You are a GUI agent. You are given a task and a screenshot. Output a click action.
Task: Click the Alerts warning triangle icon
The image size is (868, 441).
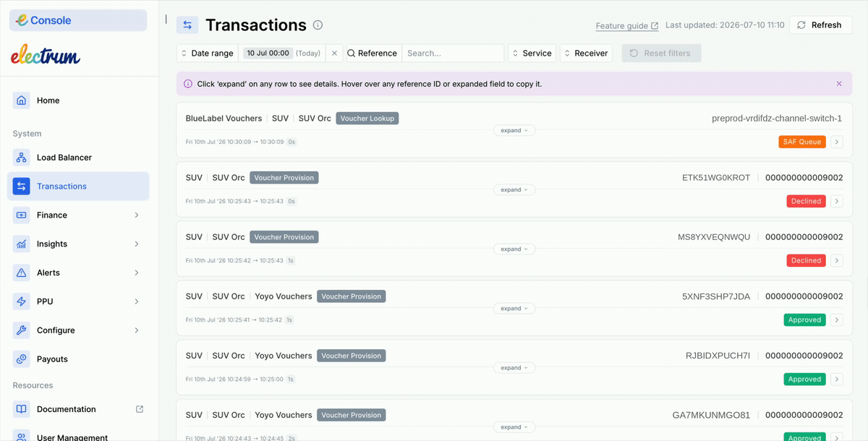pos(22,273)
